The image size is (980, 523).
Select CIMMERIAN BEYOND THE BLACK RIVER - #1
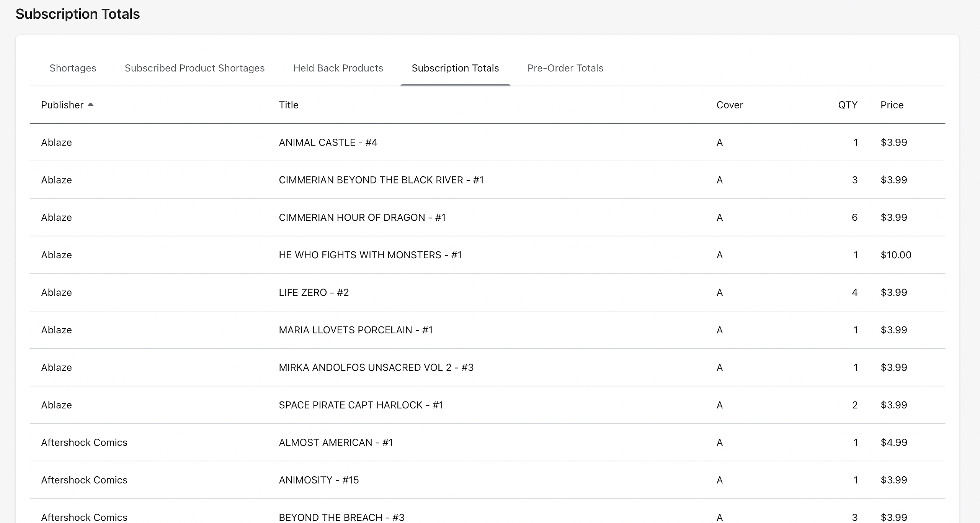[381, 180]
